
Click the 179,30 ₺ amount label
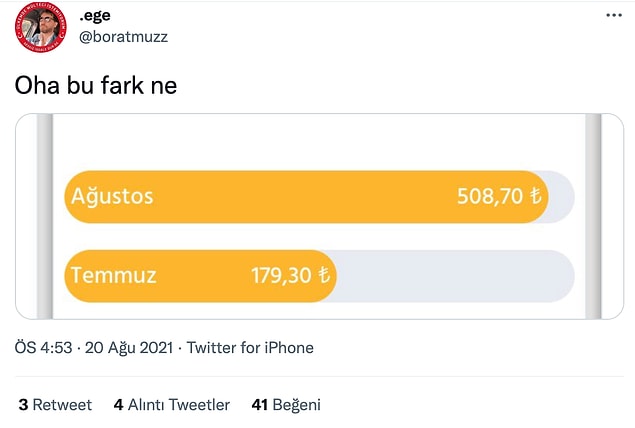click(290, 275)
